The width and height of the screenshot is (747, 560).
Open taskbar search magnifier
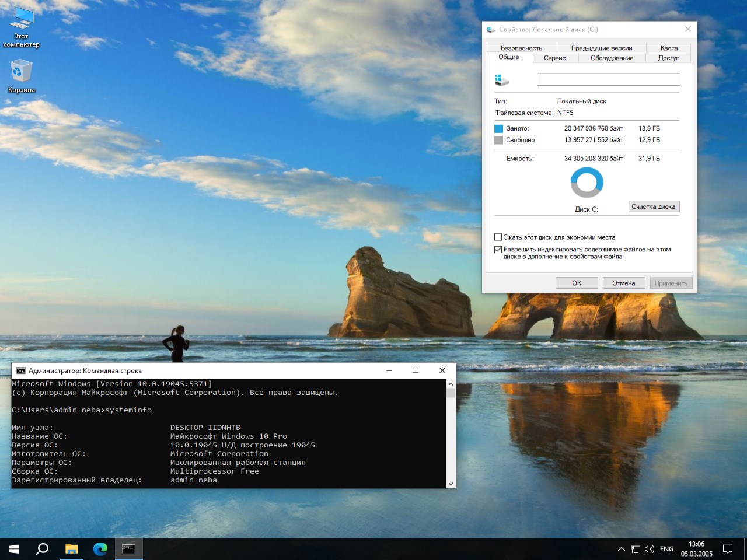click(42, 549)
